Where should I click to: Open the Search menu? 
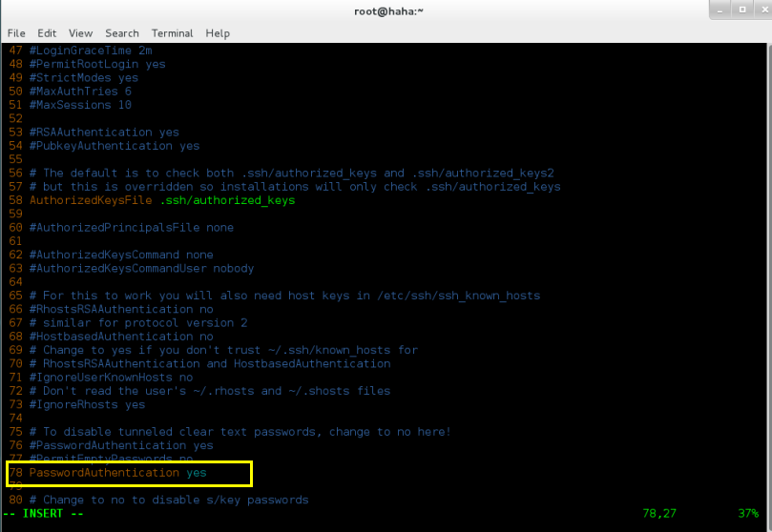pos(121,33)
